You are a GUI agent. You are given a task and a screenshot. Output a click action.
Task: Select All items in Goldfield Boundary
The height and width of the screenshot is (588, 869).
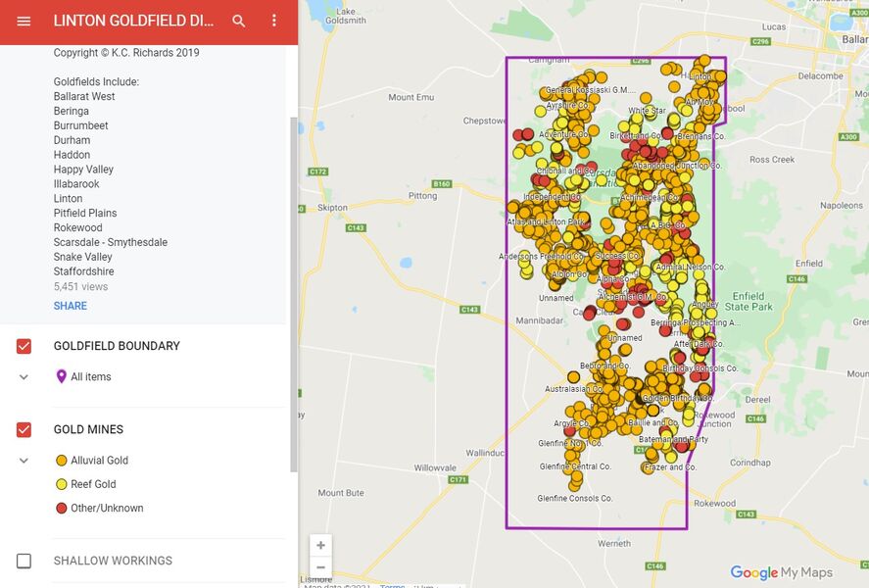coord(91,377)
